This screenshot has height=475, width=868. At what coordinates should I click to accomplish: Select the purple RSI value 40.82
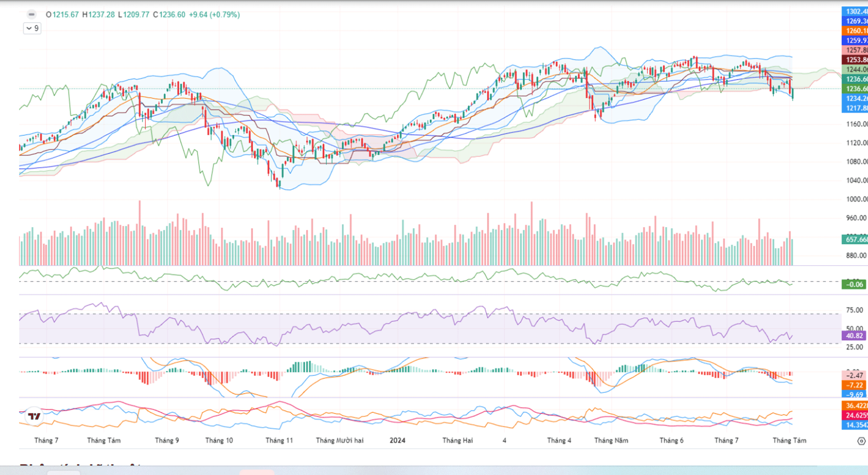(854, 336)
